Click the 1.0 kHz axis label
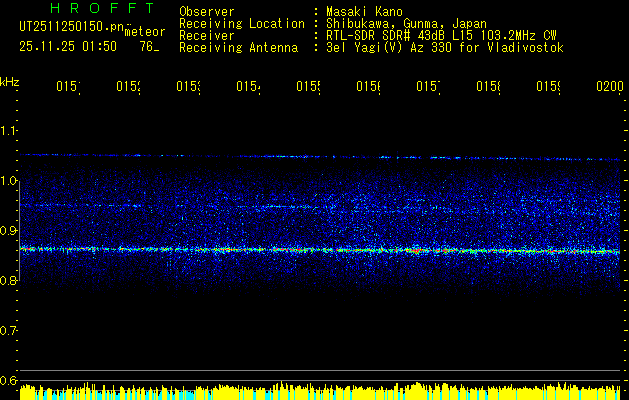This screenshot has height=400, width=629. pyautogui.click(x=8, y=181)
